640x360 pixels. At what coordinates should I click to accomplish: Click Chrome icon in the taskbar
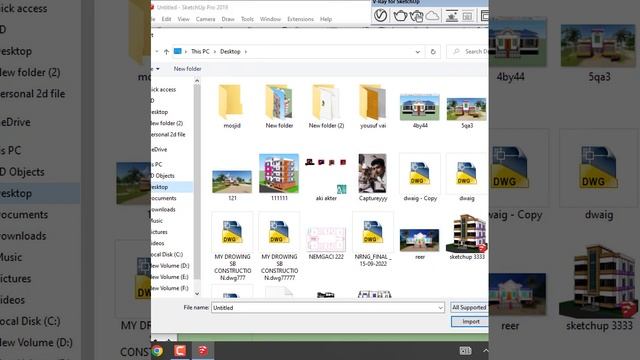(157, 351)
